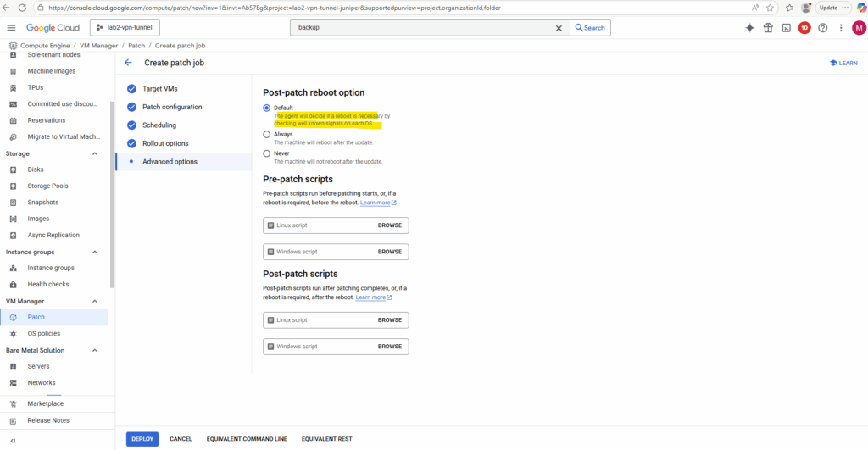Browse for post-patch Linux script

(390, 320)
